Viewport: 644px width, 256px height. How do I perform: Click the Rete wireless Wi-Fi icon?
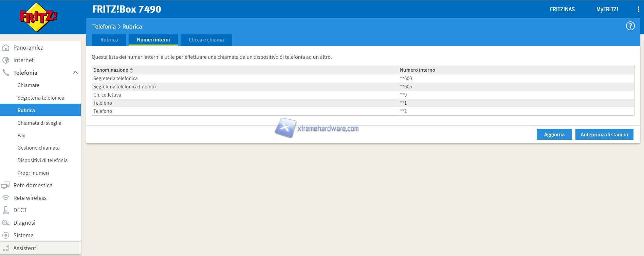[x=6, y=198]
